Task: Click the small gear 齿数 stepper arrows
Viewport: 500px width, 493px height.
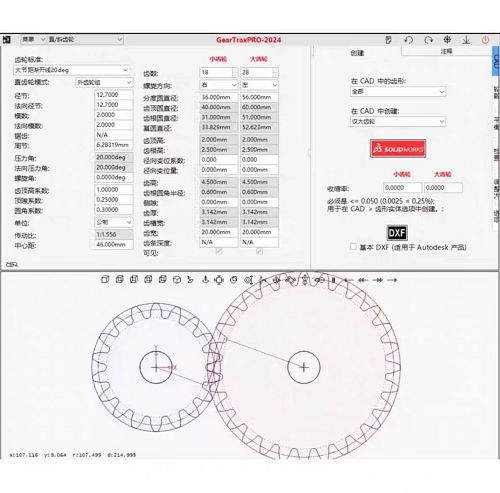Action: [235, 72]
